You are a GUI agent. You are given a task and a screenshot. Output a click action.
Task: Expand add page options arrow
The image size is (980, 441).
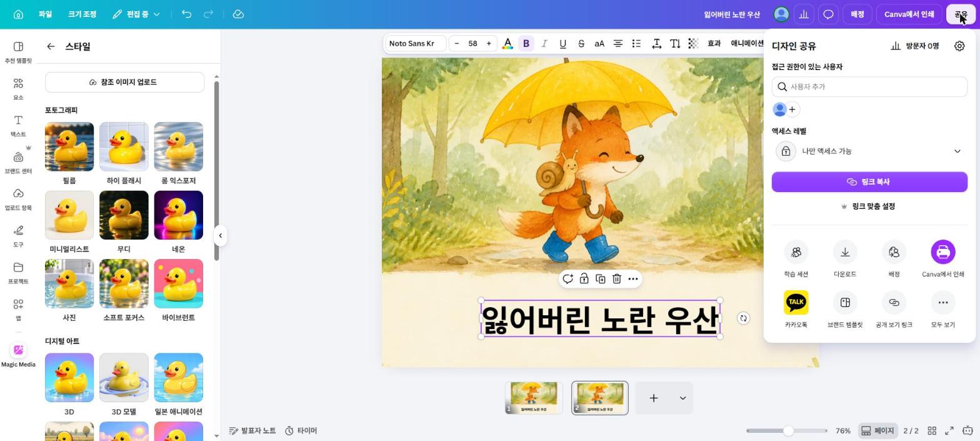pos(682,398)
